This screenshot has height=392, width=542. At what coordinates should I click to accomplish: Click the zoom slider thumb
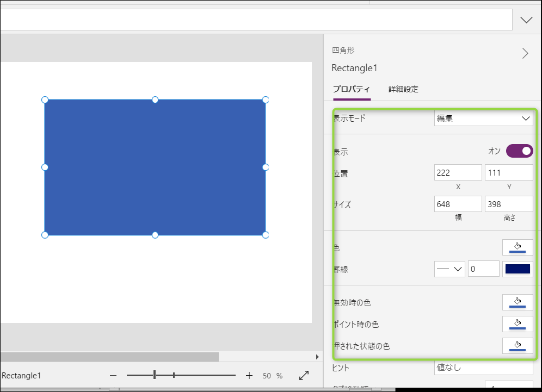(155, 375)
